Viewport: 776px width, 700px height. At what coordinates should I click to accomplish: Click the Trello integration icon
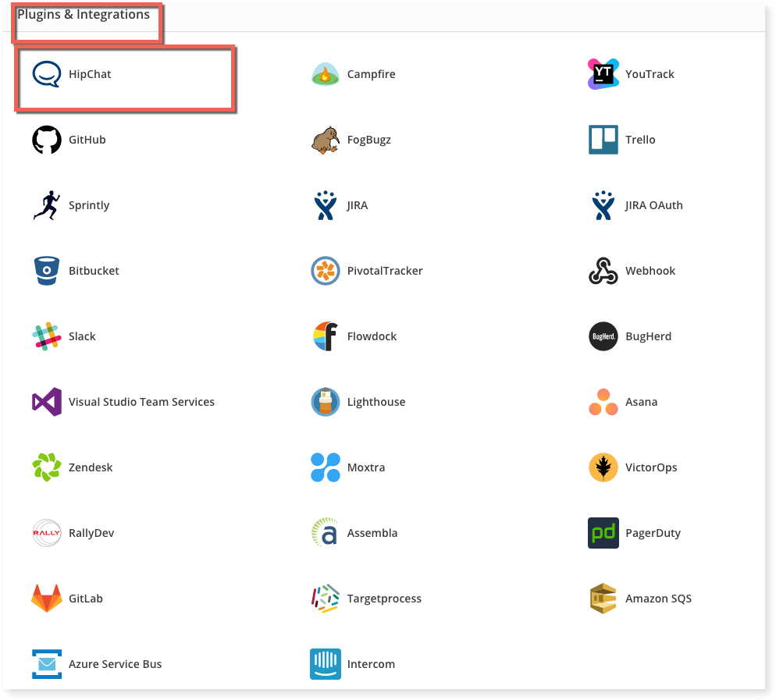pyautogui.click(x=603, y=140)
